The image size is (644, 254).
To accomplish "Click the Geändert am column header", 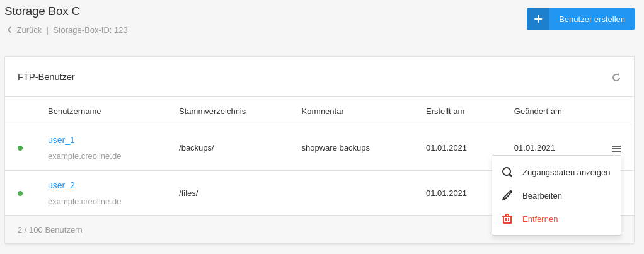I will (538, 111).
